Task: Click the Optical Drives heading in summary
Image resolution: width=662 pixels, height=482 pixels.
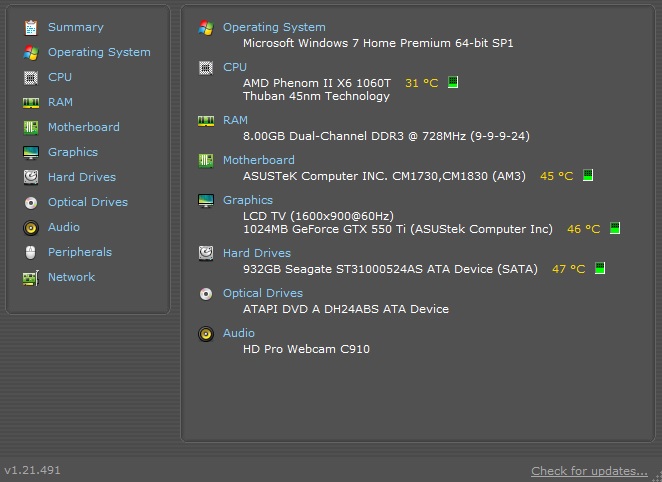Action: click(x=263, y=293)
